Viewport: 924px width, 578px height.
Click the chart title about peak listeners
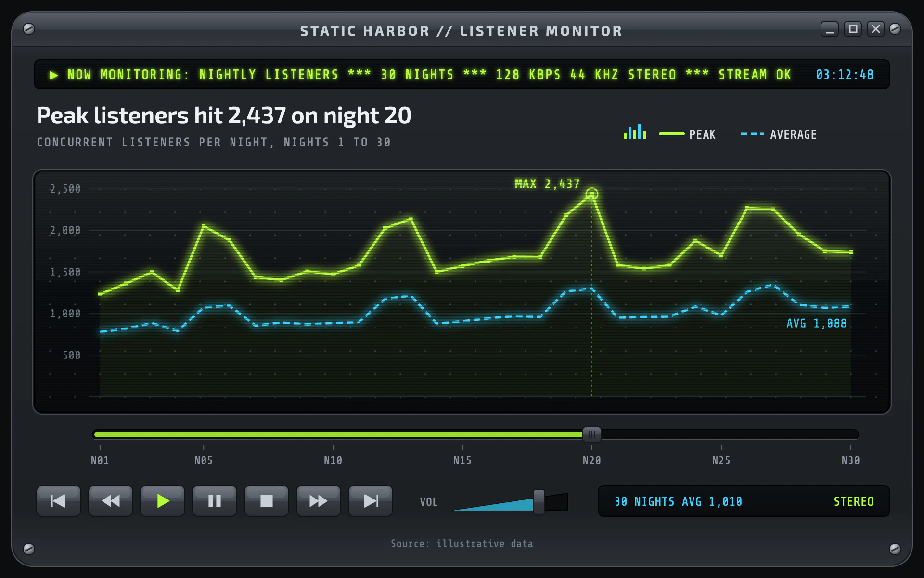click(x=224, y=116)
